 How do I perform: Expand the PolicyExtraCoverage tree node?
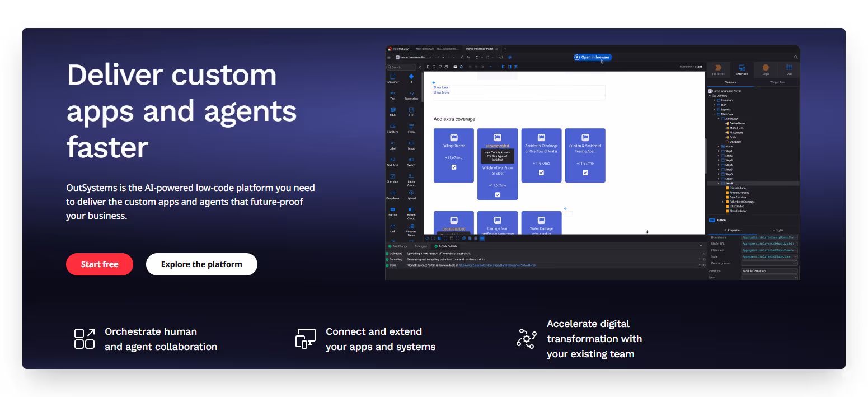point(723,202)
